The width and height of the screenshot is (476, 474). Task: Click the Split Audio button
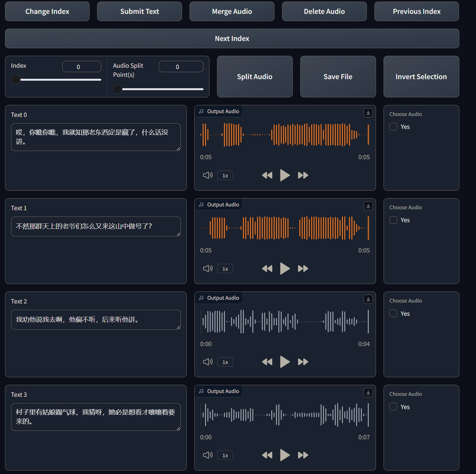[x=255, y=77]
